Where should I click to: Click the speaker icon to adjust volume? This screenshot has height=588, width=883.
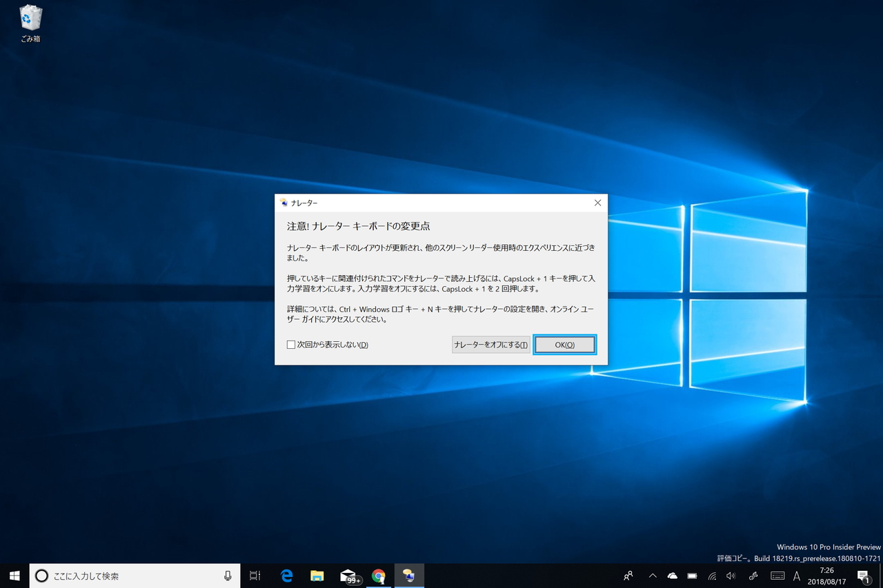[731, 576]
